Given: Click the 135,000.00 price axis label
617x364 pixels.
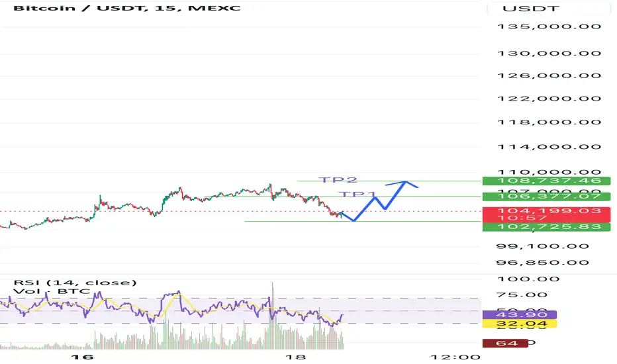Looking at the screenshot, I should [549, 26].
